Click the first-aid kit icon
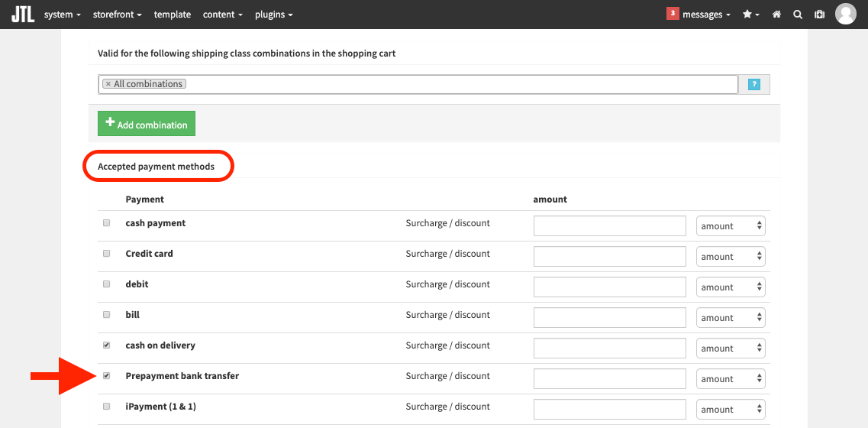The width and height of the screenshot is (868, 428). tap(819, 15)
